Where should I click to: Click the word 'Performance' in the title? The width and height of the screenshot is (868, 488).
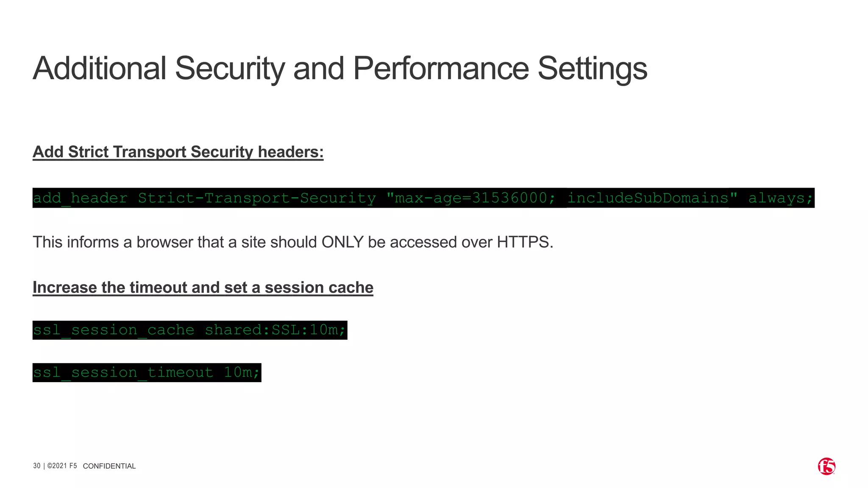pyautogui.click(x=441, y=69)
